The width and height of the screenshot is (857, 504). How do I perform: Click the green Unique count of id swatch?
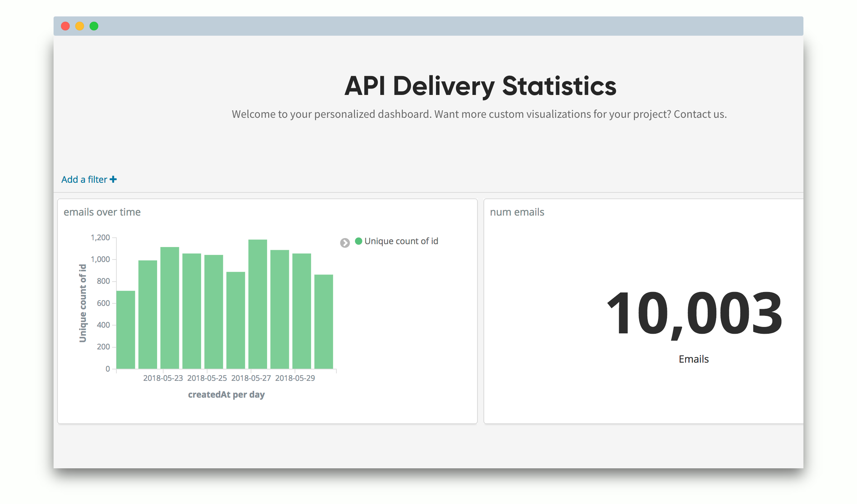[359, 241]
